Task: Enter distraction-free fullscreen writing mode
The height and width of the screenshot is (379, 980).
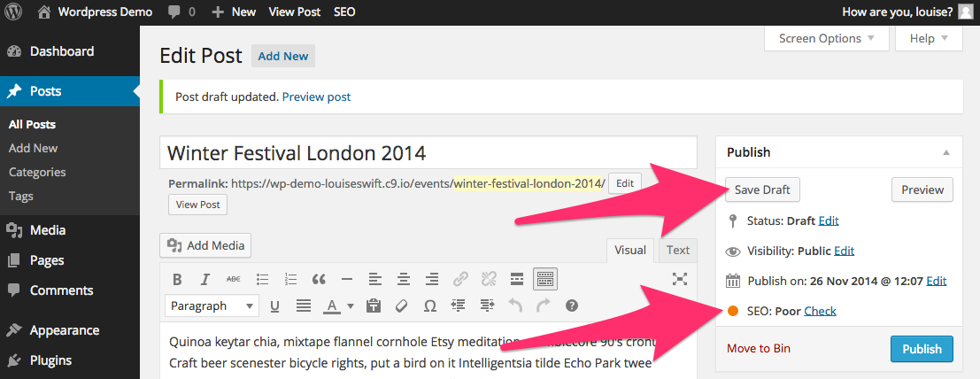Action: (x=679, y=280)
